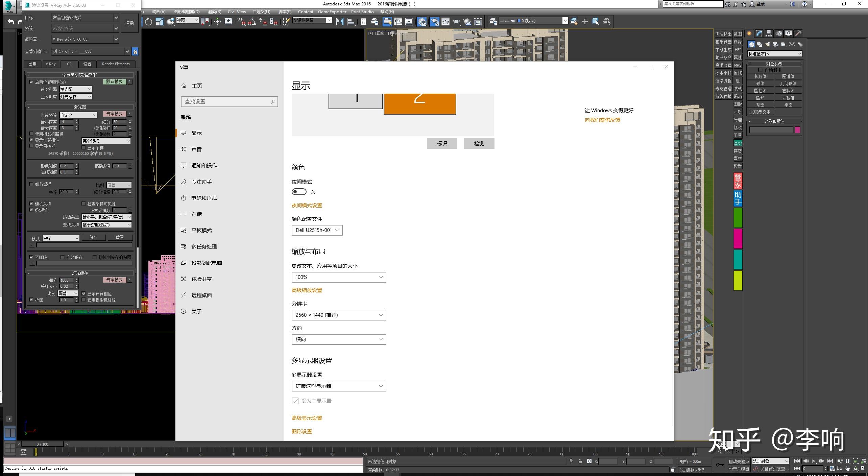Open the scaling 100% dropdown
Screen dimensions: 868x476
[x=339, y=277]
